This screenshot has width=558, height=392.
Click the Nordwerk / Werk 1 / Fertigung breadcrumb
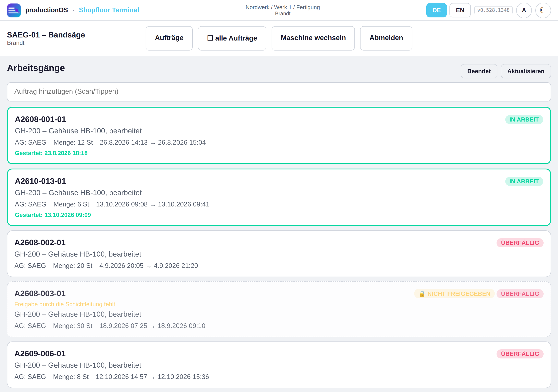[283, 7]
